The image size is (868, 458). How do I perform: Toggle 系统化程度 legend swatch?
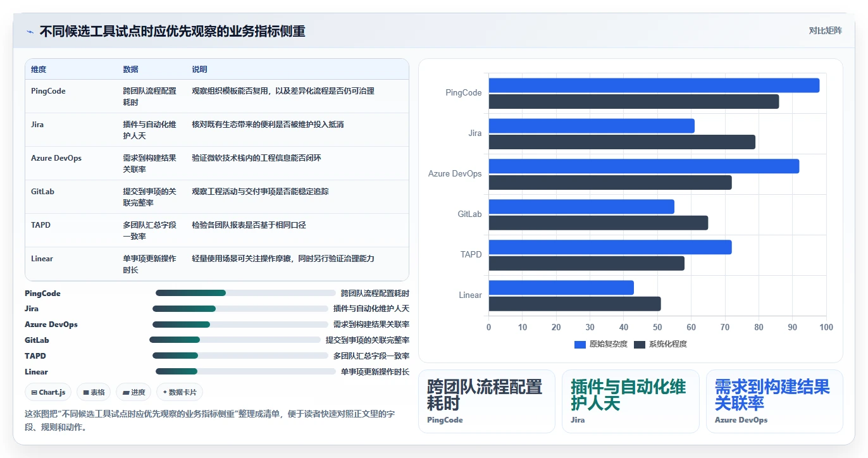640,344
